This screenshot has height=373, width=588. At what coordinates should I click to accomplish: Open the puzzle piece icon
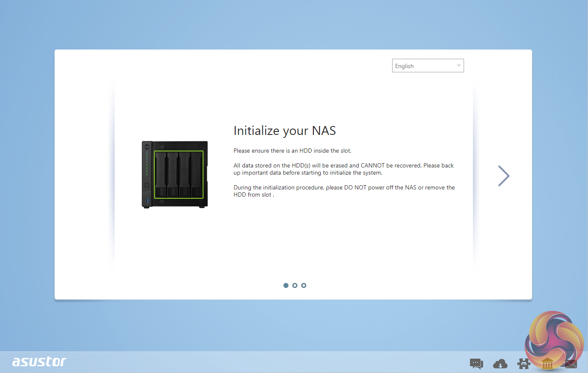pyautogui.click(x=524, y=363)
